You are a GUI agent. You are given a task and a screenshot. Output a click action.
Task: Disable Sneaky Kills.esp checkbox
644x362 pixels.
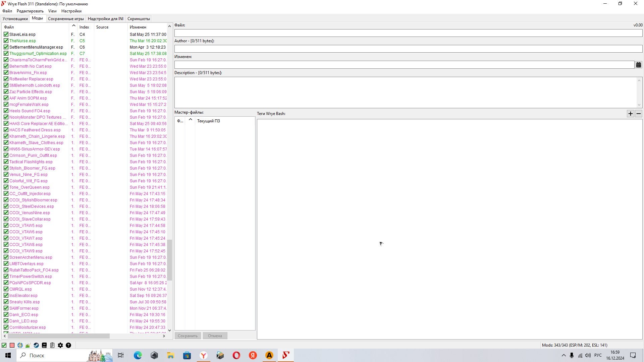[x=6, y=302]
